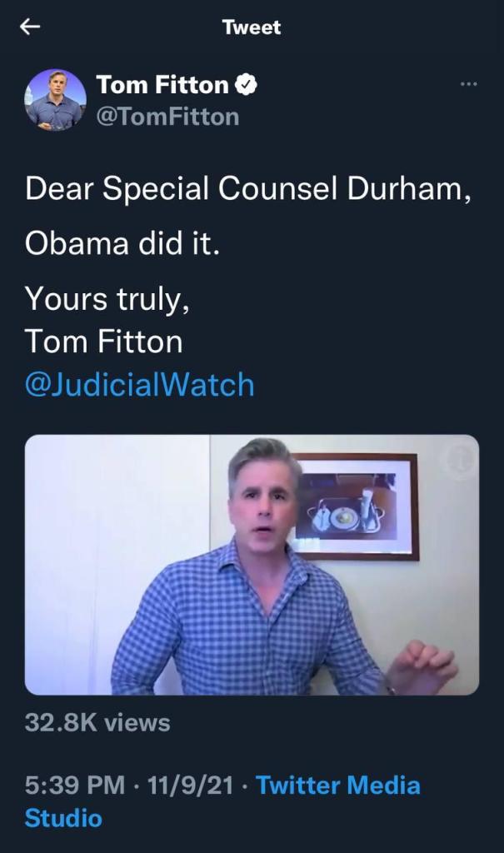Open the @JudicialWatch mention
The width and height of the screenshot is (504, 853).
click(x=139, y=385)
